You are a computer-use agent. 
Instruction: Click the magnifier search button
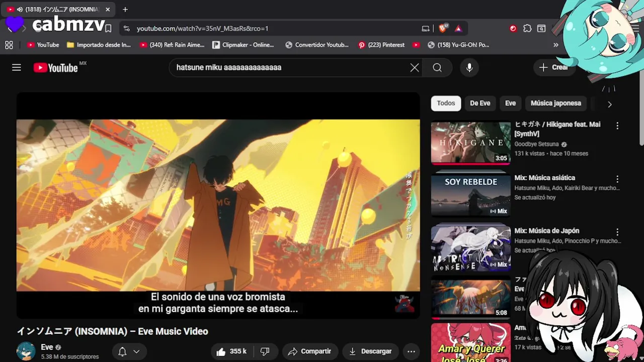coord(437,67)
